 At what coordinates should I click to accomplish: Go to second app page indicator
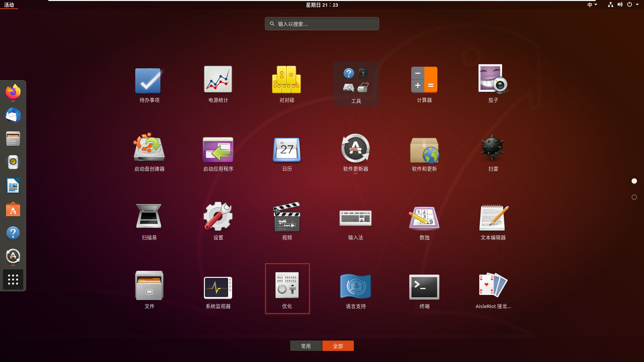(634, 197)
